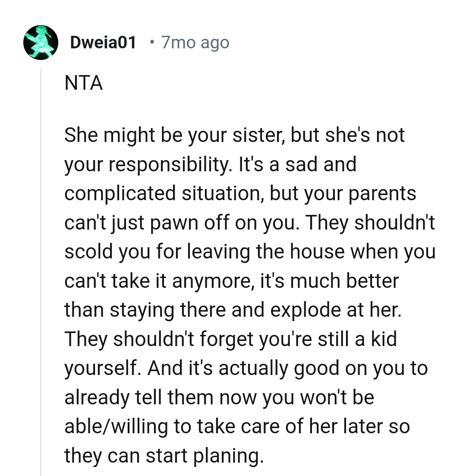The height and width of the screenshot is (476, 466).
Task: Click the line 'They shouldn't forget you're still'
Action: (x=230, y=339)
